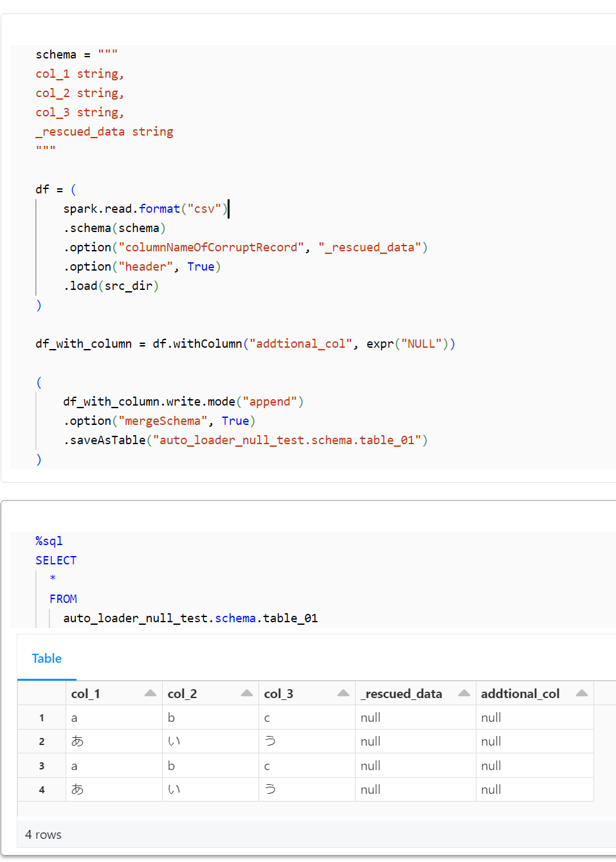Click addtional_col null in row 4
This screenshot has height=862, width=616.
tap(535, 789)
